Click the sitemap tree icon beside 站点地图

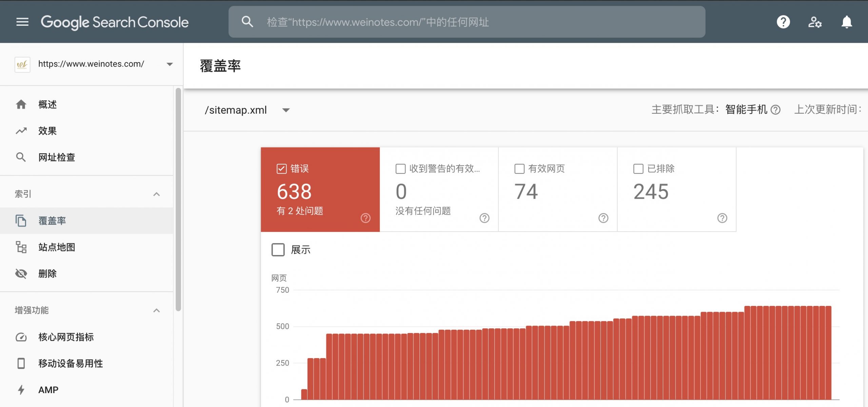tap(21, 247)
